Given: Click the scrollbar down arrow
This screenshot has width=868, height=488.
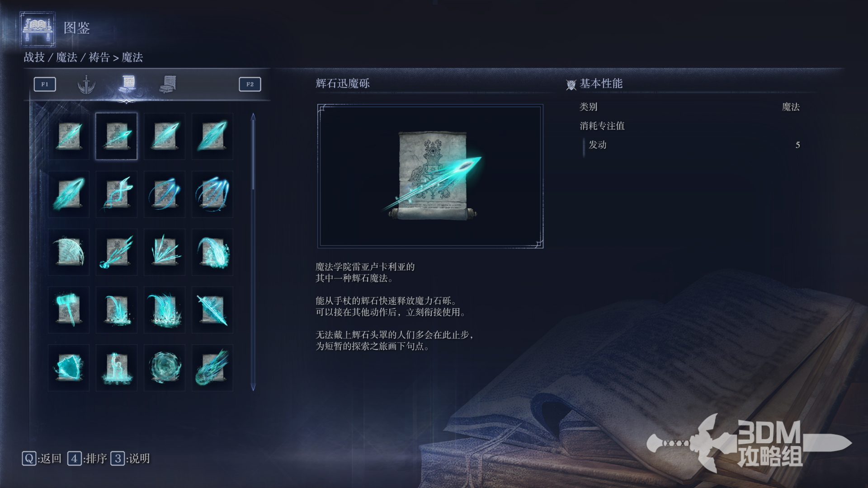Looking at the screenshot, I should [x=253, y=388].
